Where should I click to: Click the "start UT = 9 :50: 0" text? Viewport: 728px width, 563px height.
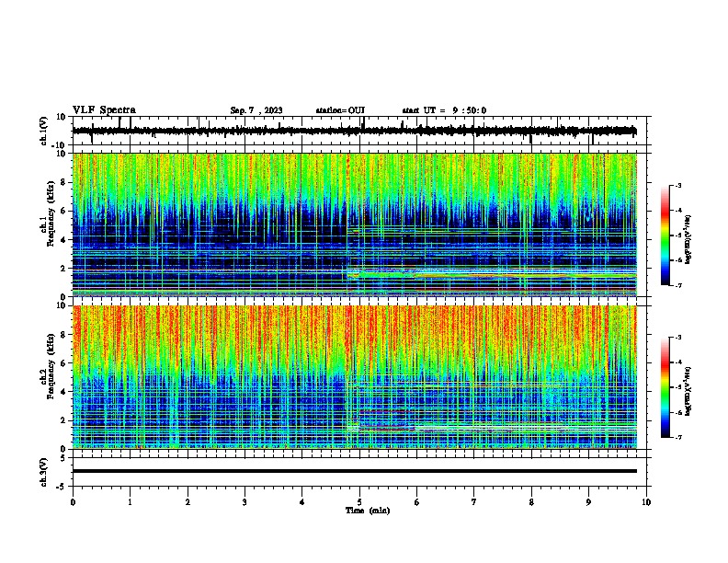444,110
